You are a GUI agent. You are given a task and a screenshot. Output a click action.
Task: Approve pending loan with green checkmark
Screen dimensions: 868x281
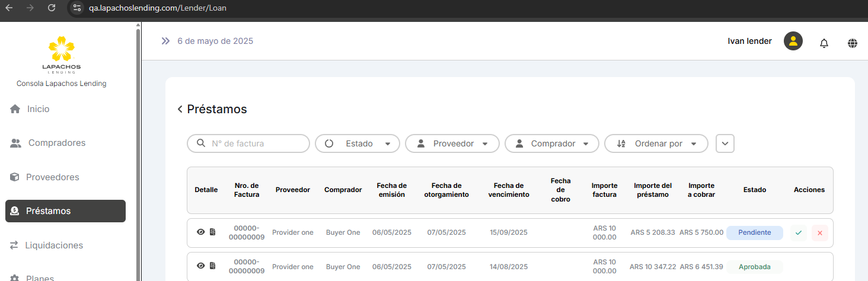tap(798, 233)
